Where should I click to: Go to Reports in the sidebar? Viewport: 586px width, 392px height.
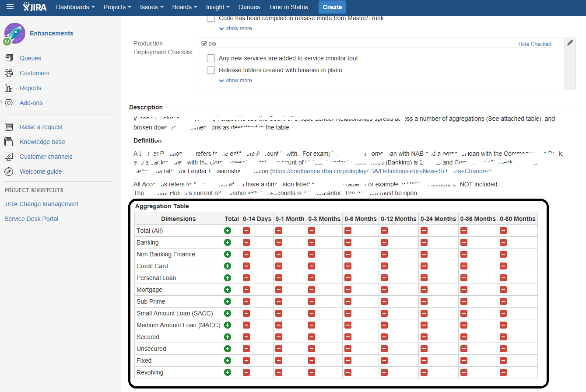coord(30,88)
